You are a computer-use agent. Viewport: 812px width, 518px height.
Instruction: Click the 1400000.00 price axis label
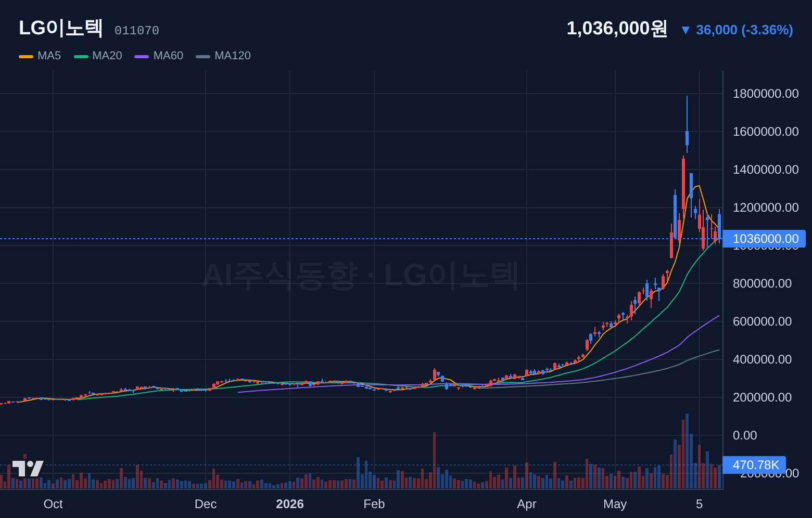pyautogui.click(x=766, y=170)
